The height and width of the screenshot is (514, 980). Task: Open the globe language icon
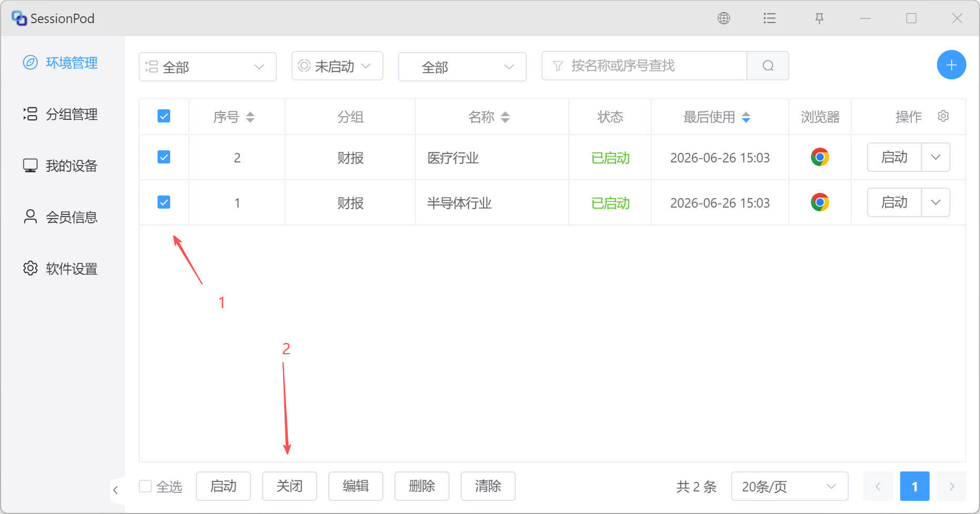coord(724,18)
